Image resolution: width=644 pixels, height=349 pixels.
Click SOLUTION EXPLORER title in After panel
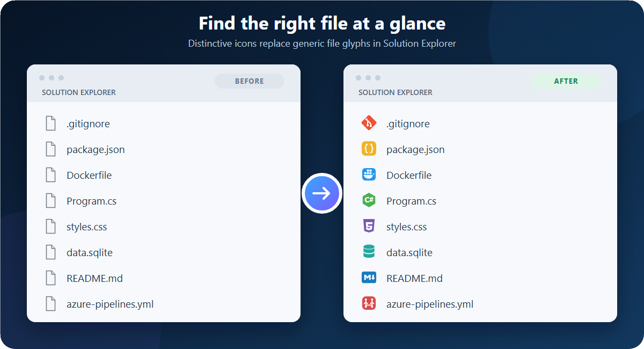point(396,92)
